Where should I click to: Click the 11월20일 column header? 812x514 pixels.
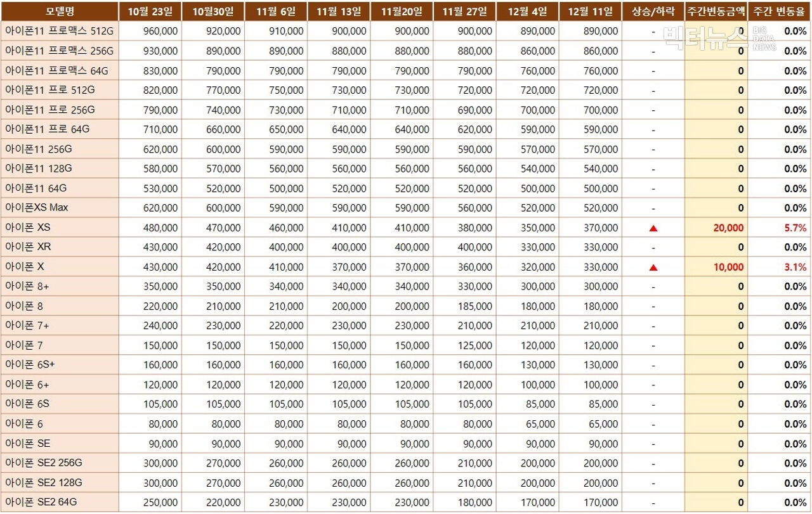401,11
